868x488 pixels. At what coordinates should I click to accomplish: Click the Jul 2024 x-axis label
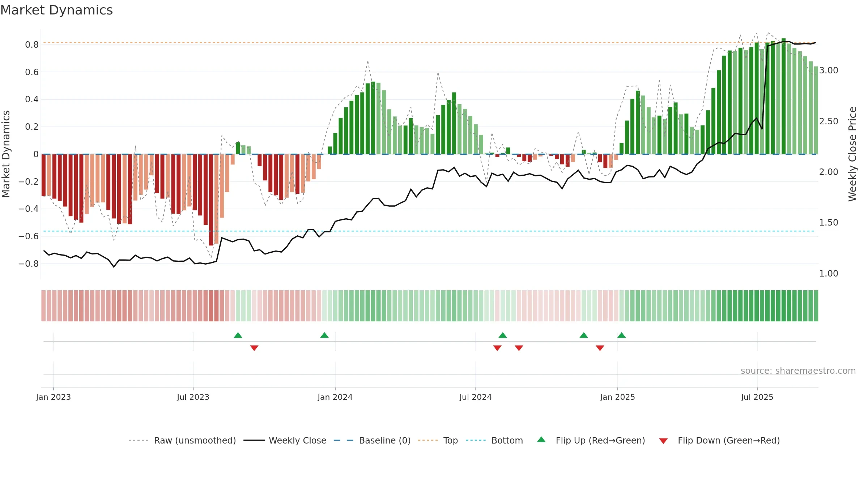tap(476, 397)
